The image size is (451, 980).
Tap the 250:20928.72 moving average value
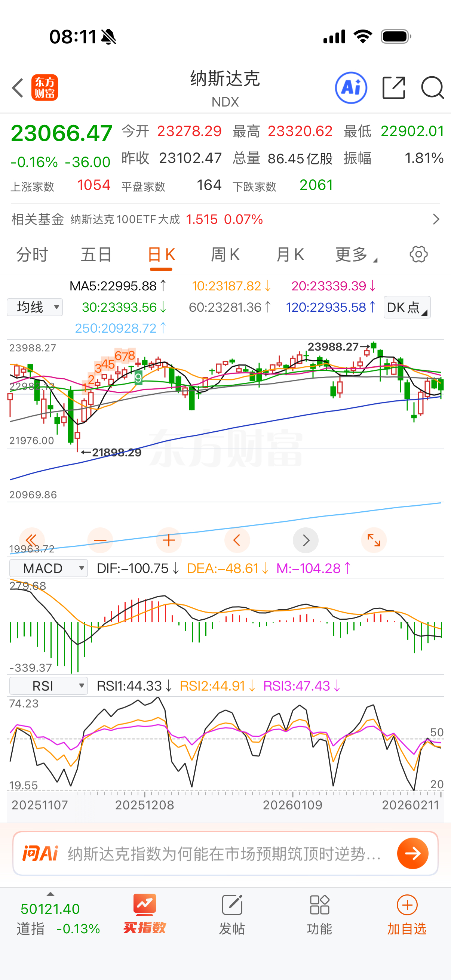tap(121, 328)
